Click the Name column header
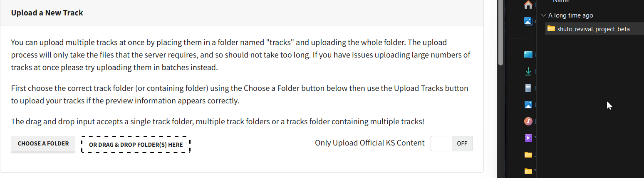This screenshot has height=178, width=644. pyautogui.click(x=561, y=1)
